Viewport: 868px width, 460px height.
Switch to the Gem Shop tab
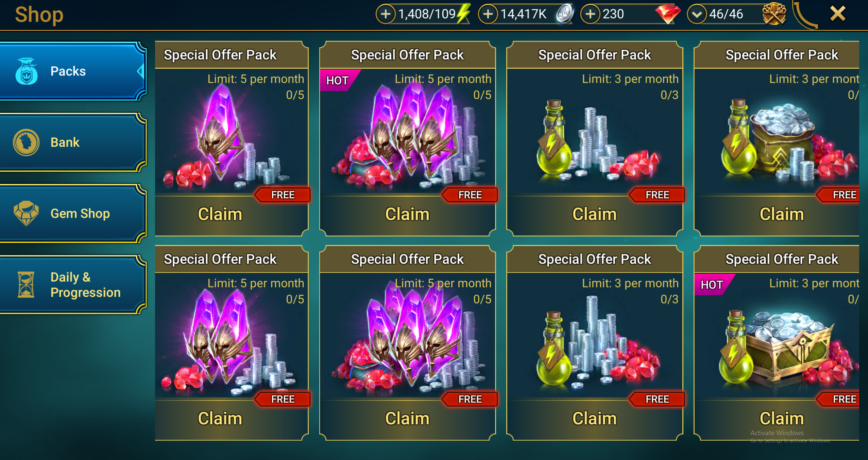(72, 214)
